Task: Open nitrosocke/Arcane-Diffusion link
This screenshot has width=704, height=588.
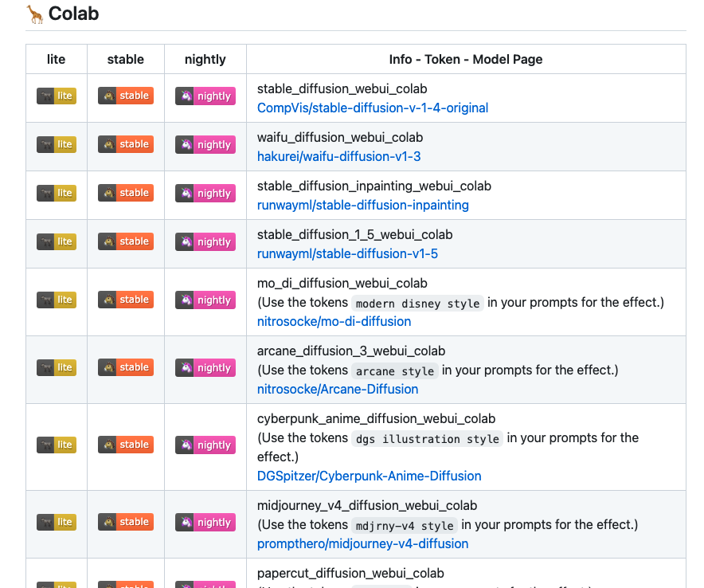Action: pos(338,390)
